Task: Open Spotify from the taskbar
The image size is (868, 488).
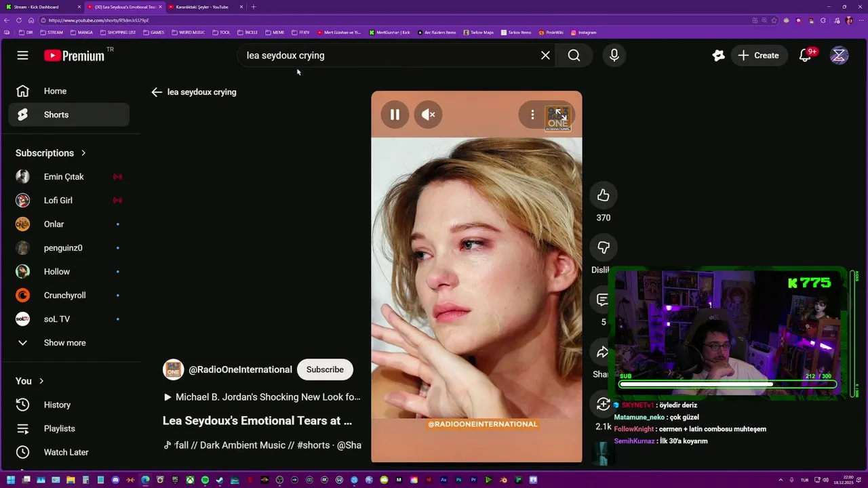Action: (205, 480)
